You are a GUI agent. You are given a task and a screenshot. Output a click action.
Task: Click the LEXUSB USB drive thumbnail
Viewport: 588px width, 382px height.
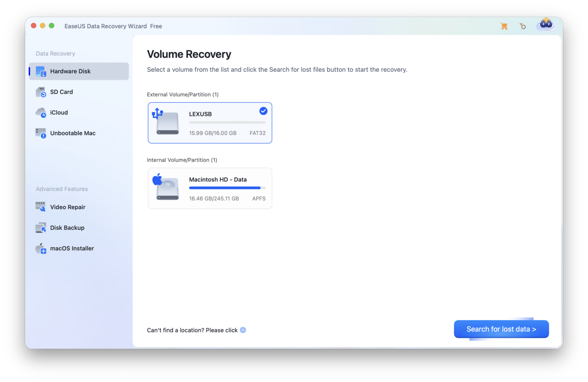166,122
